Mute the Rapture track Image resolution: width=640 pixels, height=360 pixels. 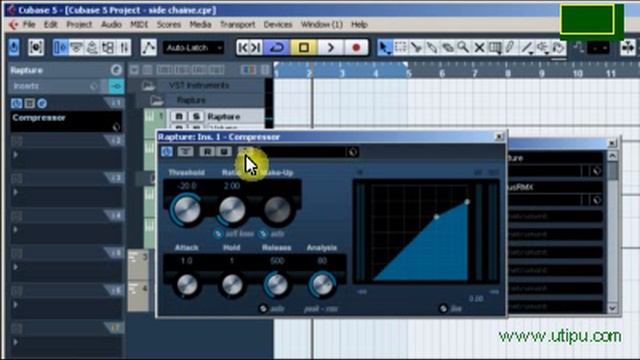[179, 117]
